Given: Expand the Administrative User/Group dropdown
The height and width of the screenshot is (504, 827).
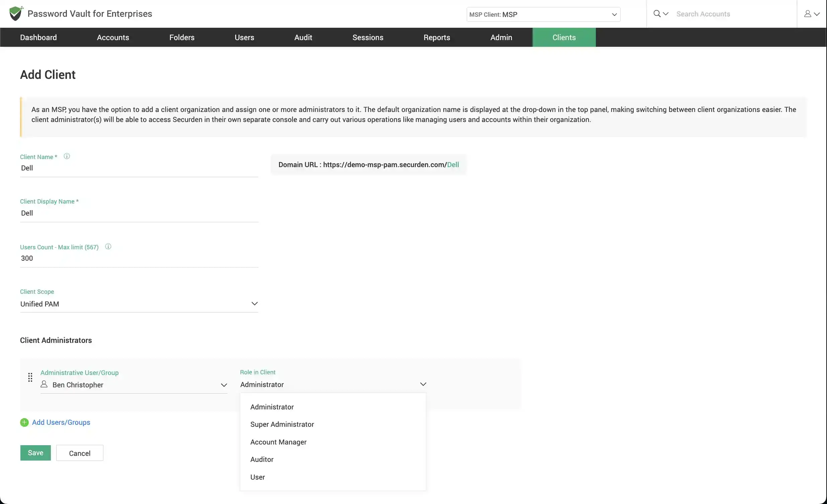Looking at the screenshot, I should click(223, 384).
